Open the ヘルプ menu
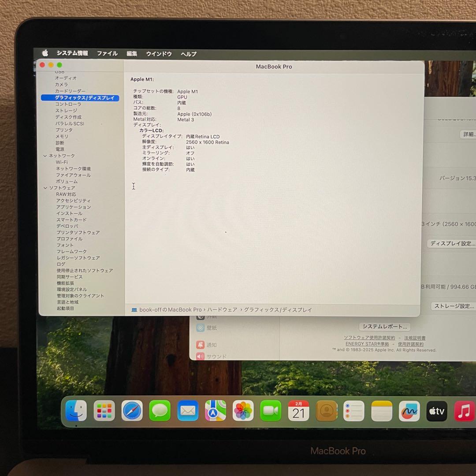Viewport: 476px width, 476px height. pos(188,53)
